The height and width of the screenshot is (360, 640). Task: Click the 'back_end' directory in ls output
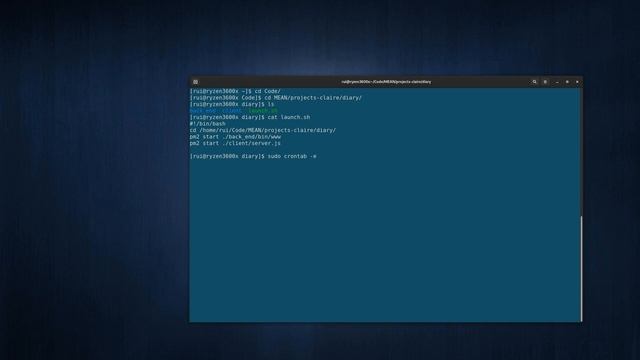click(x=203, y=111)
